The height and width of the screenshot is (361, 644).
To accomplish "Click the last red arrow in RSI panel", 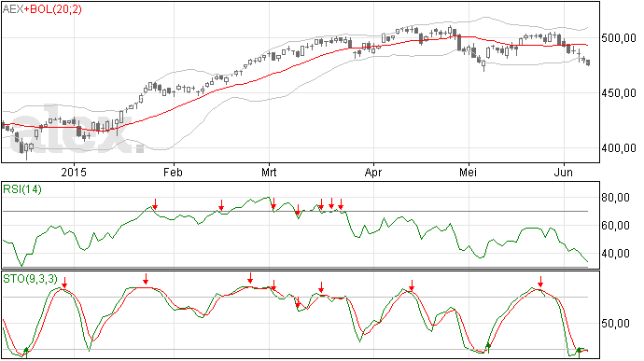I will coord(341,204).
